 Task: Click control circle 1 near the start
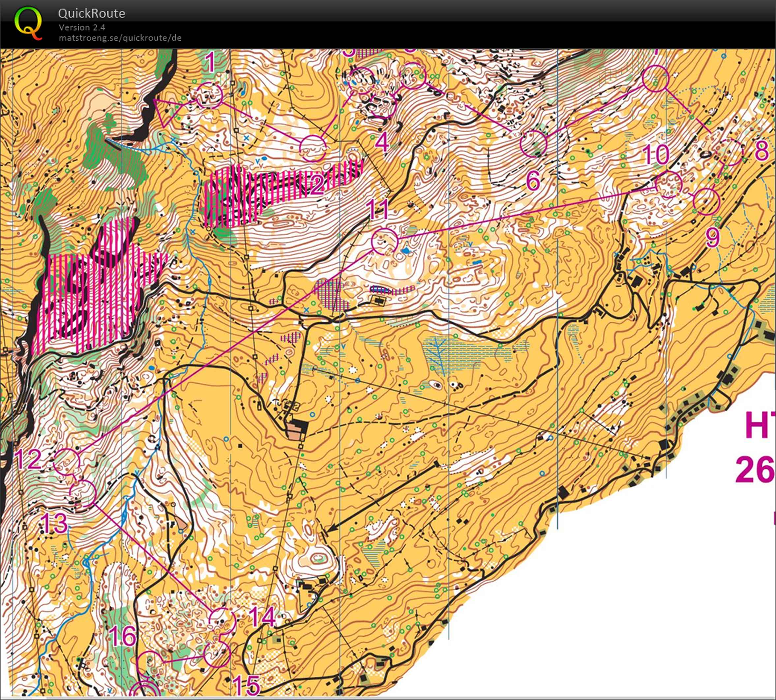pos(210,95)
